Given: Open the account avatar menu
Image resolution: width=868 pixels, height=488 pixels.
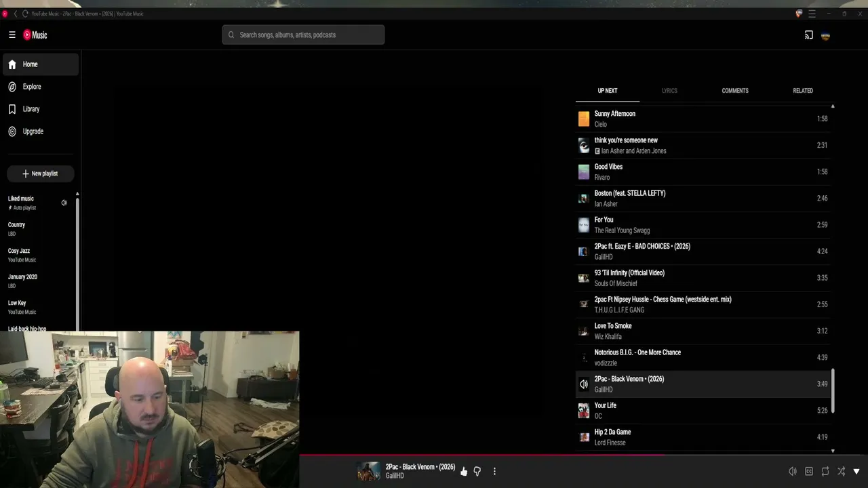Looking at the screenshot, I should 825,35.
